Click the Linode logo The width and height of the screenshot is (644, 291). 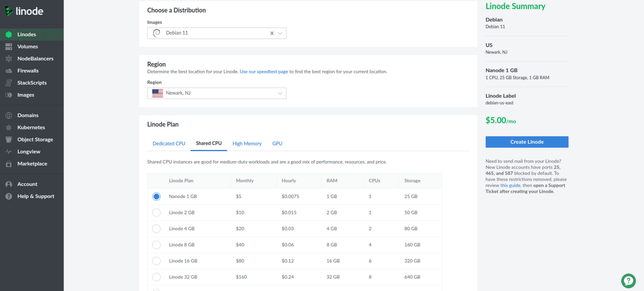click(24, 11)
